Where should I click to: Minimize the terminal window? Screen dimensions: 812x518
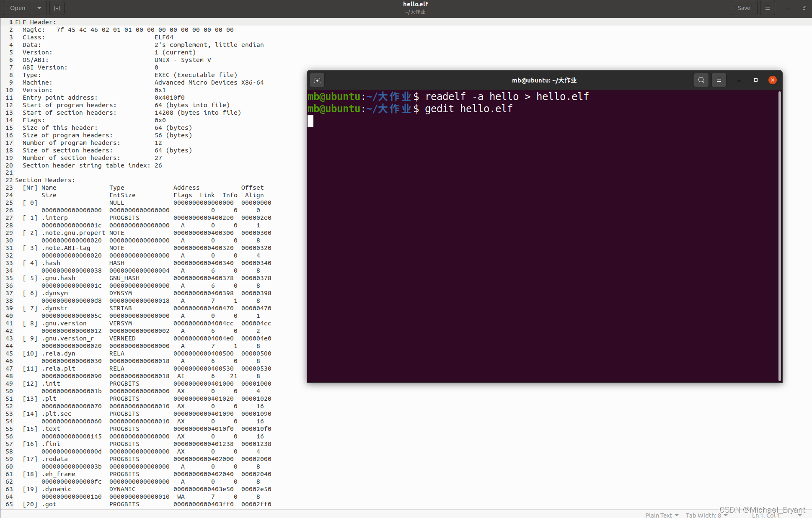tap(739, 80)
